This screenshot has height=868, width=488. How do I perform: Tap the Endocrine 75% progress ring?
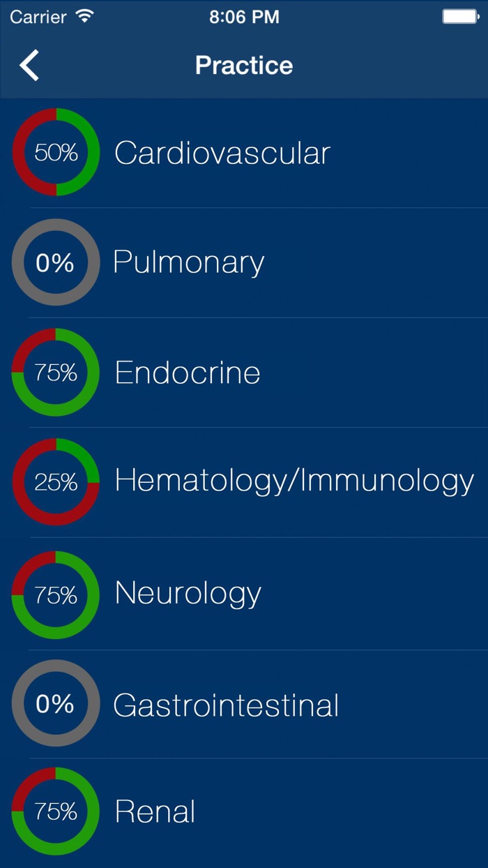[x=56, y=372]
